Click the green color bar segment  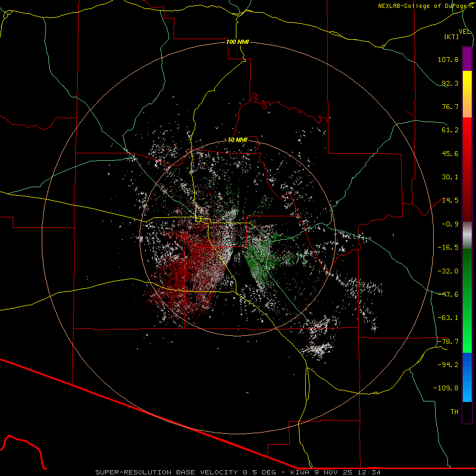click(467, 300)
